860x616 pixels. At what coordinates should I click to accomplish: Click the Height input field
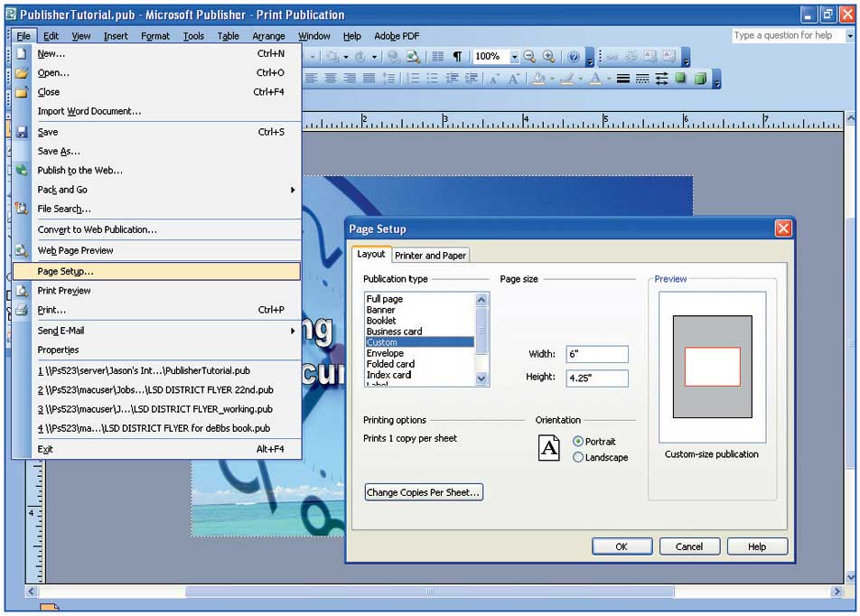(597, 378)
